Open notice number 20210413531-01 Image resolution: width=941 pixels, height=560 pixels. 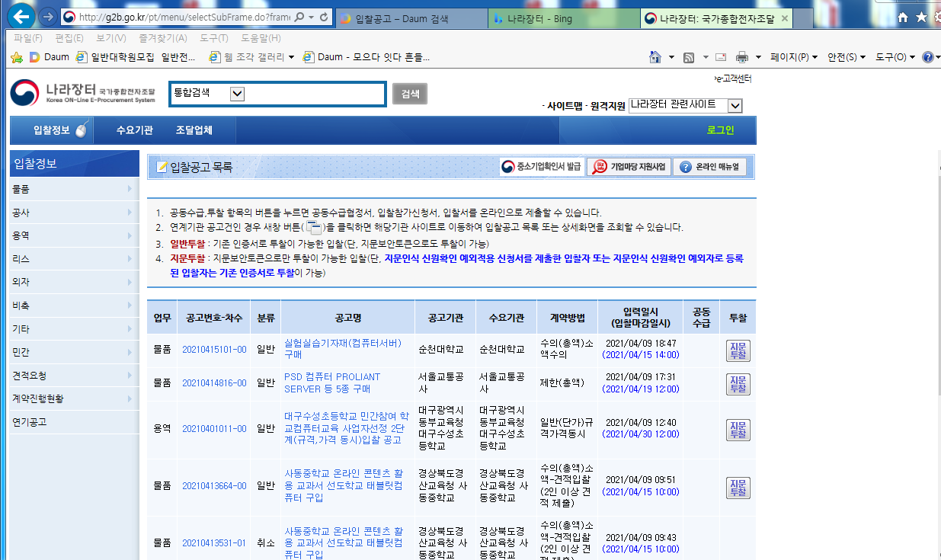point(214,543)
